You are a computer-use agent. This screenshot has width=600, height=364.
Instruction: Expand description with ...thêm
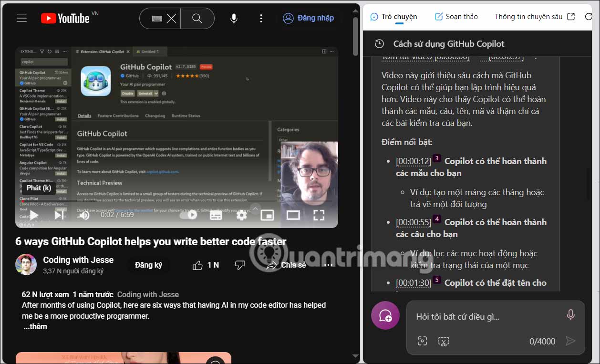[35, 327]
